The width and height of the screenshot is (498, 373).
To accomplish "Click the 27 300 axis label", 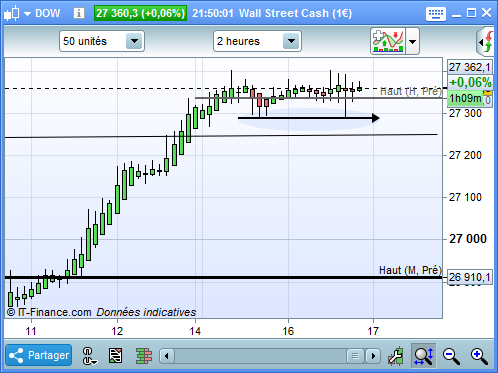I will pos(465,113).
